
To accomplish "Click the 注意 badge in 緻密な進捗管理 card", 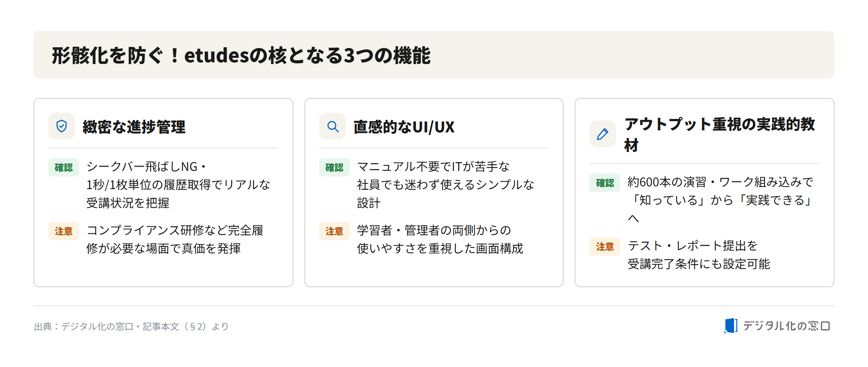I will pos(64,231).
